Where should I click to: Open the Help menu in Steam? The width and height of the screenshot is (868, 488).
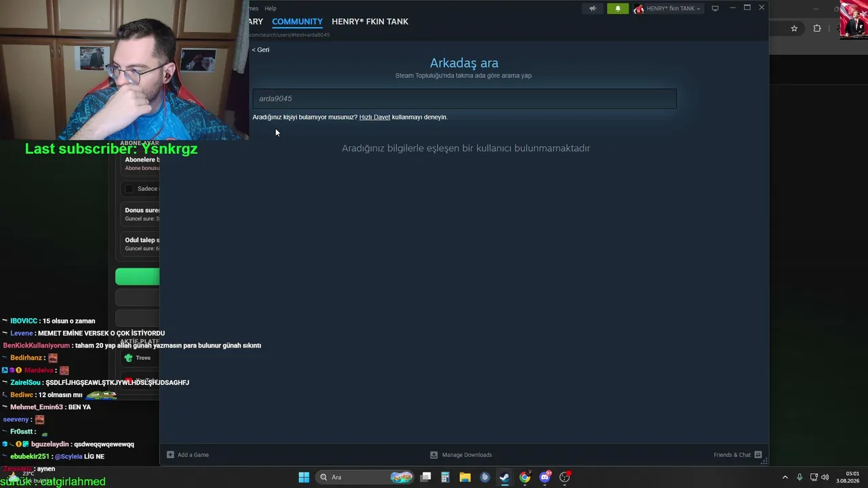point(271,8)
